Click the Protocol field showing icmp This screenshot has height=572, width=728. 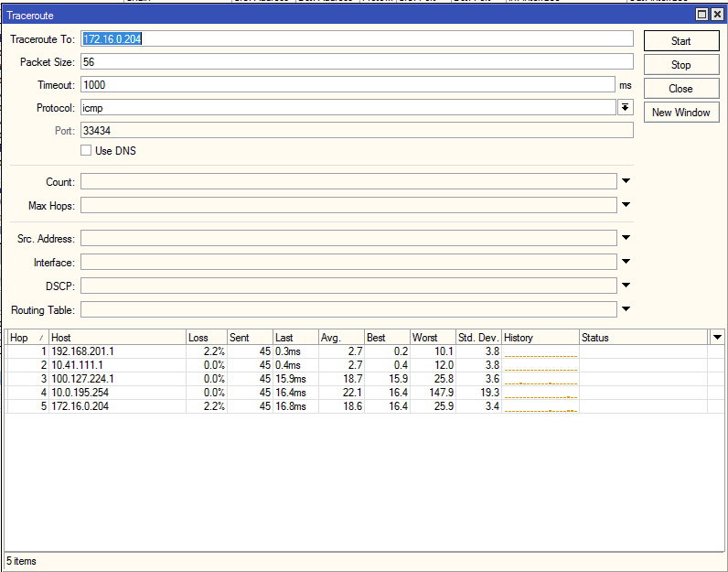pyautogui.click(x=348, y=108)
